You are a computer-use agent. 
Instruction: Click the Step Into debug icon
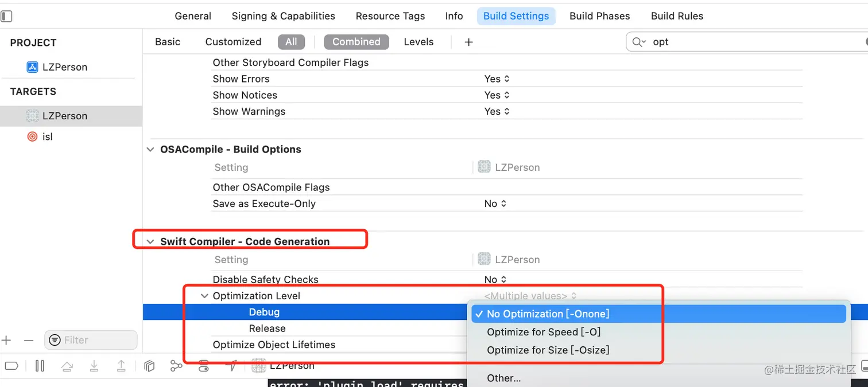tap(94, 366)
